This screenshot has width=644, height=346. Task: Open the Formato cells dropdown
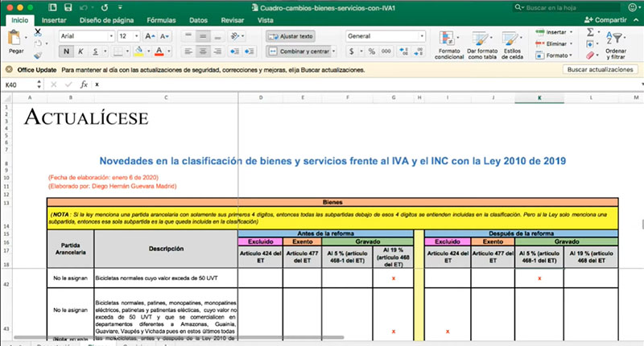coord(554,56)
